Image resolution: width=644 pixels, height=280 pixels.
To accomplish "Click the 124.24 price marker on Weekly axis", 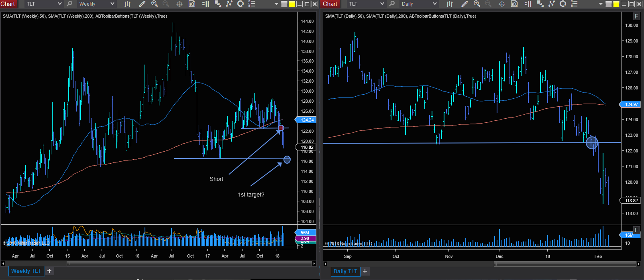I will pos(306,120).
